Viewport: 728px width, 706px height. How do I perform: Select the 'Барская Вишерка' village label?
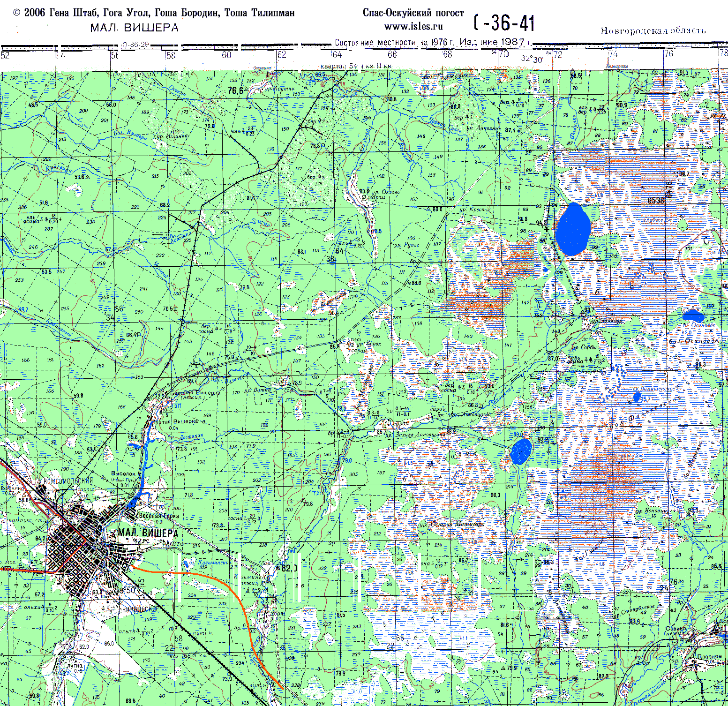click(195, 393)
